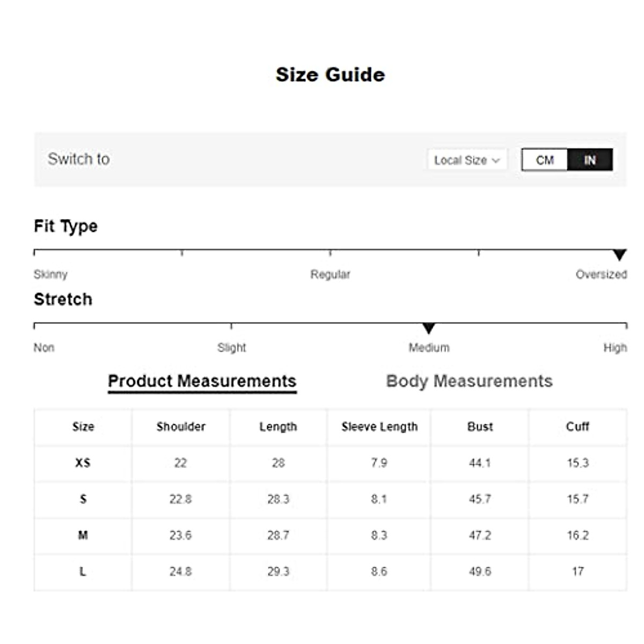Viewport: 644px width, 644px height.
Task: Click the Skinny fit label
Action: click(x=50, y=274)
